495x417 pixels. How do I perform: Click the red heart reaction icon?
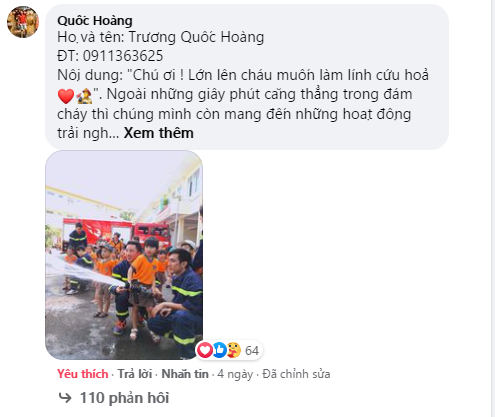(x=205, y=350)
